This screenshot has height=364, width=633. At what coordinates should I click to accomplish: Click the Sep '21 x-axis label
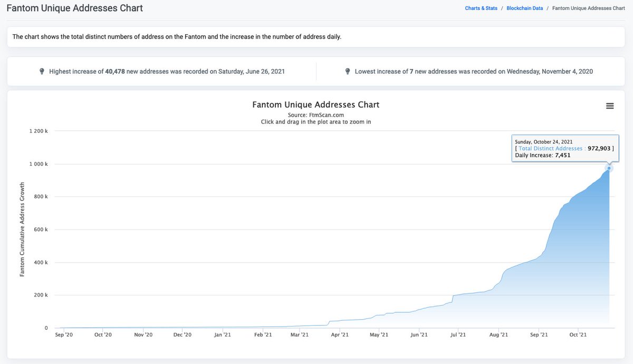pyautogui.click(x=539, y=334)
